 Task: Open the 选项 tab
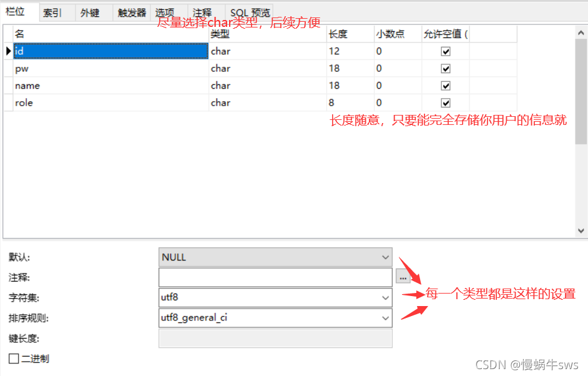coord(169,13)
